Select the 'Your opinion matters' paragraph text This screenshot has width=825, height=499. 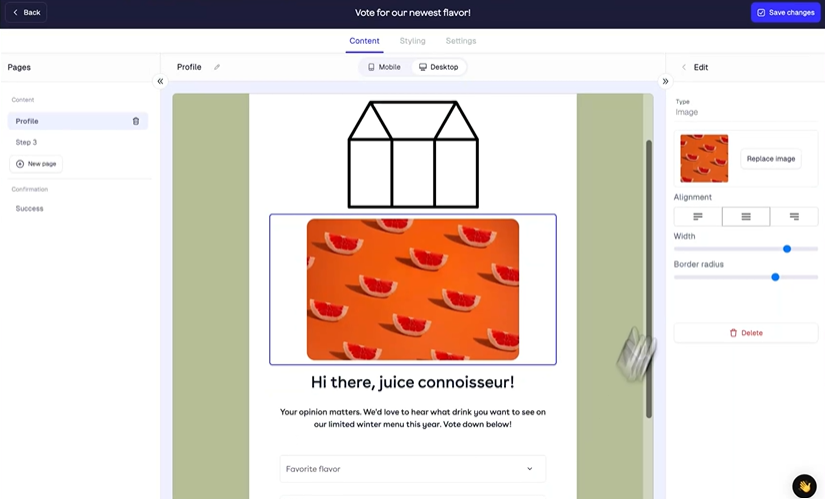click(413, 418)
